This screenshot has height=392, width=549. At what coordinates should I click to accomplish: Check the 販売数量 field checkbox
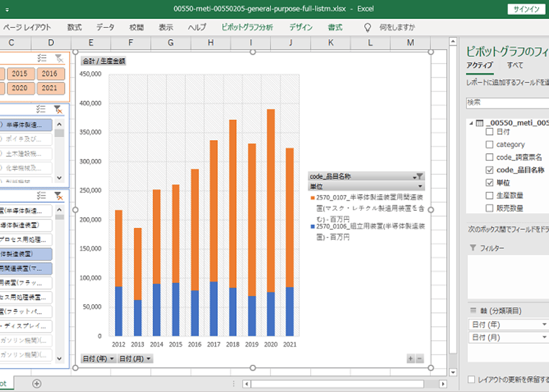[x=490, y=208]
